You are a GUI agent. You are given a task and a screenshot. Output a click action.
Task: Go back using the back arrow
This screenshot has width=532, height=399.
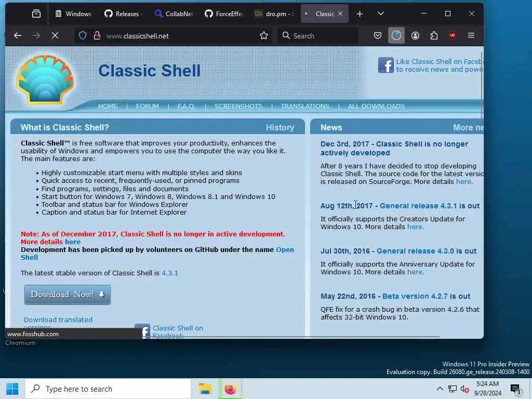18,36
